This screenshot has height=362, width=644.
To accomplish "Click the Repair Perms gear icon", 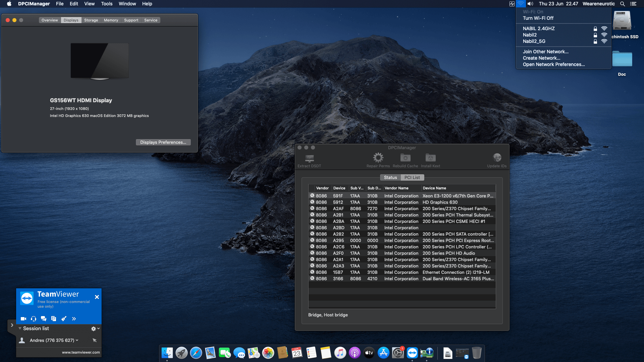I will [378, 158].
